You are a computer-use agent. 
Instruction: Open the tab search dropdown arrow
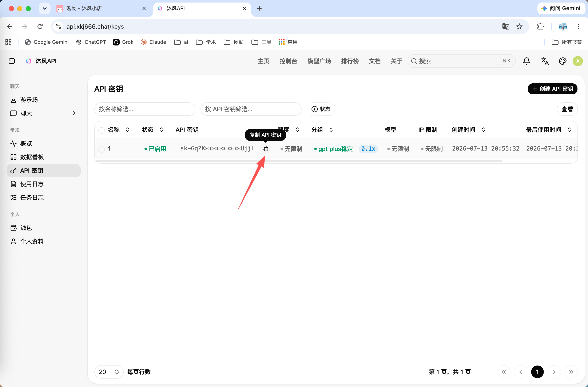(x=45, y=8)
